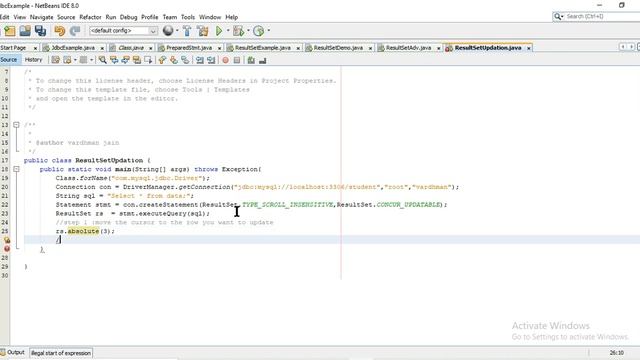Click the 'illegal start of expression' status message
The height and width of the screenshot is (360, 640).
(x=61, y=353)
